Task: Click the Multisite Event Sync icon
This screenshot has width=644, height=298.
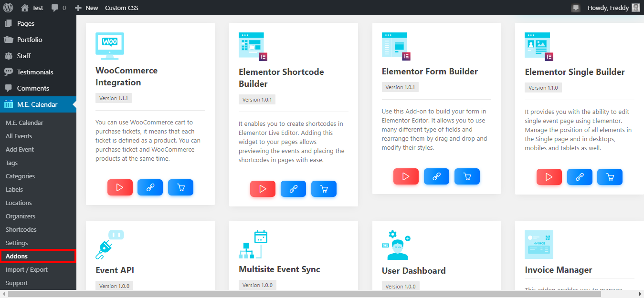Action: (253, 245)
